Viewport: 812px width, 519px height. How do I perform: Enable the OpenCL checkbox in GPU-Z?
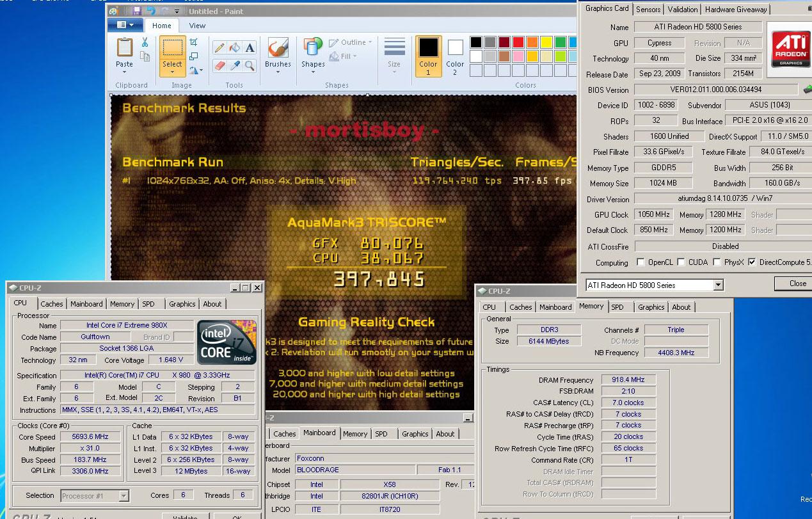pos(641,262)
